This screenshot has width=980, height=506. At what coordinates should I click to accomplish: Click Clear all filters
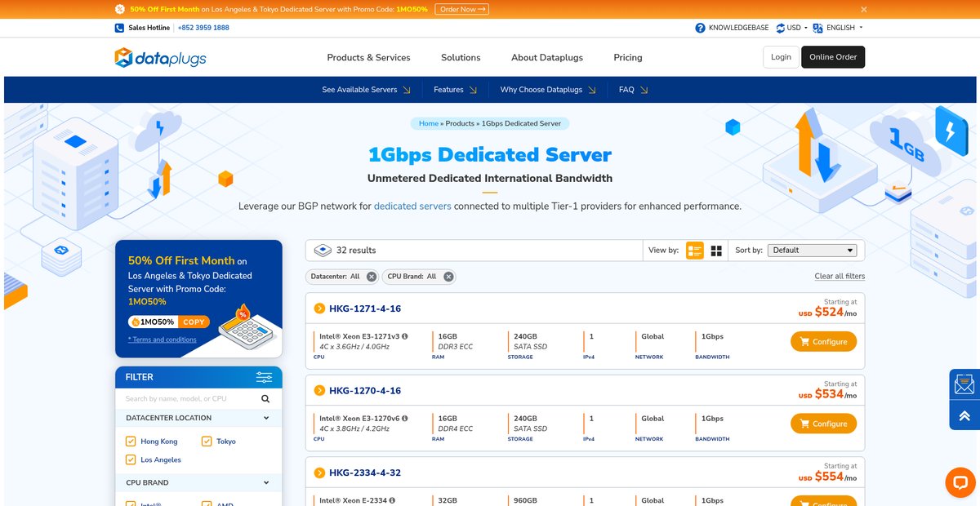[840, 276]
